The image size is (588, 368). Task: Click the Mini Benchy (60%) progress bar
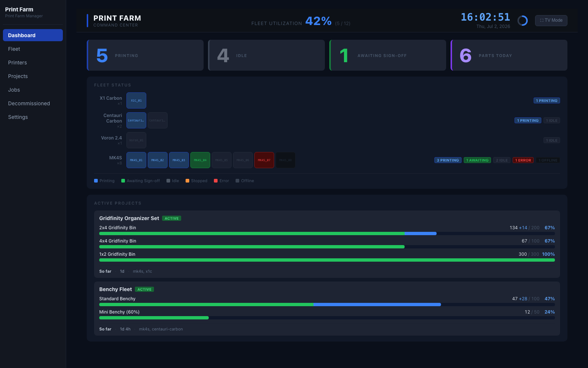(327, 318)
